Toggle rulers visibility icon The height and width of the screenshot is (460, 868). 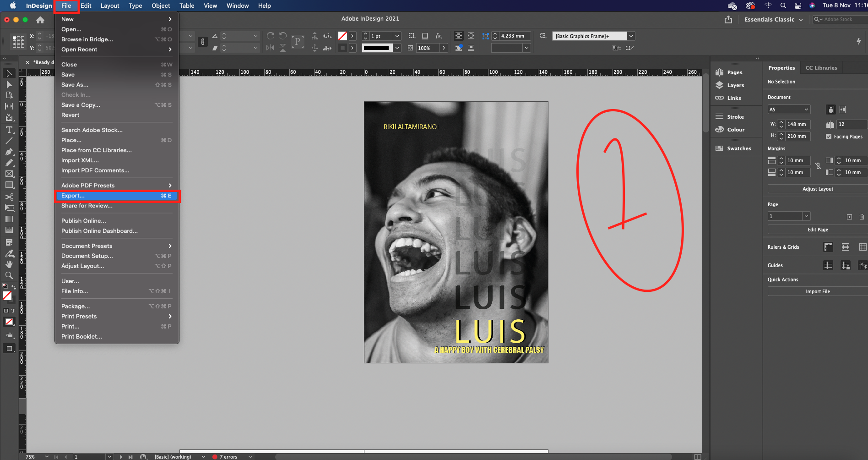pos(828,247)
